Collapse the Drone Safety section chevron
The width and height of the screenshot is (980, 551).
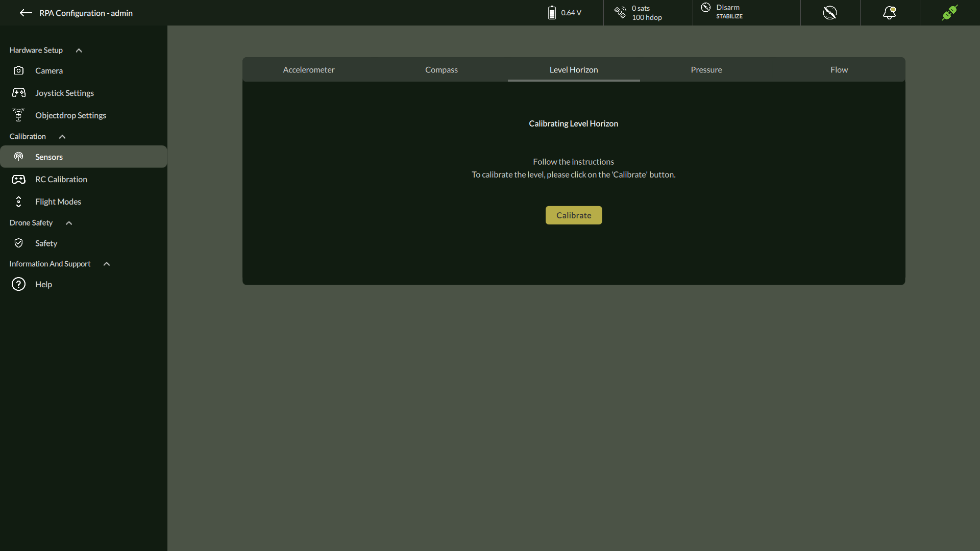69,223
